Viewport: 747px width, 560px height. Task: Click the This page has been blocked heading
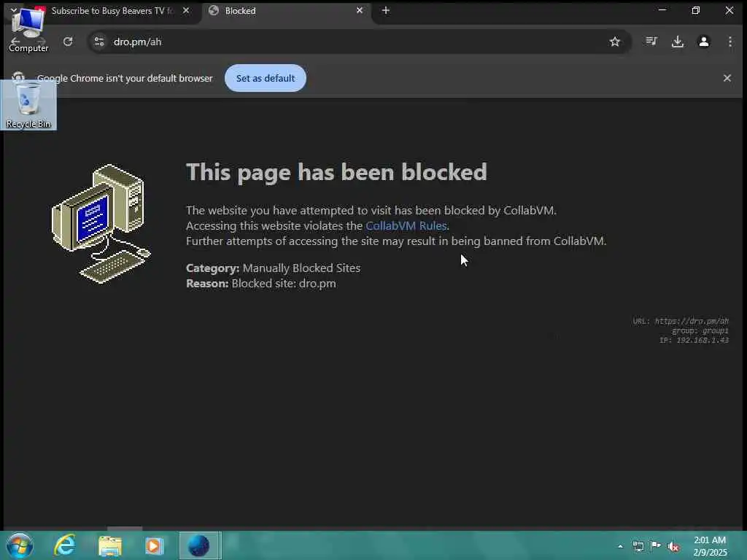336,172
